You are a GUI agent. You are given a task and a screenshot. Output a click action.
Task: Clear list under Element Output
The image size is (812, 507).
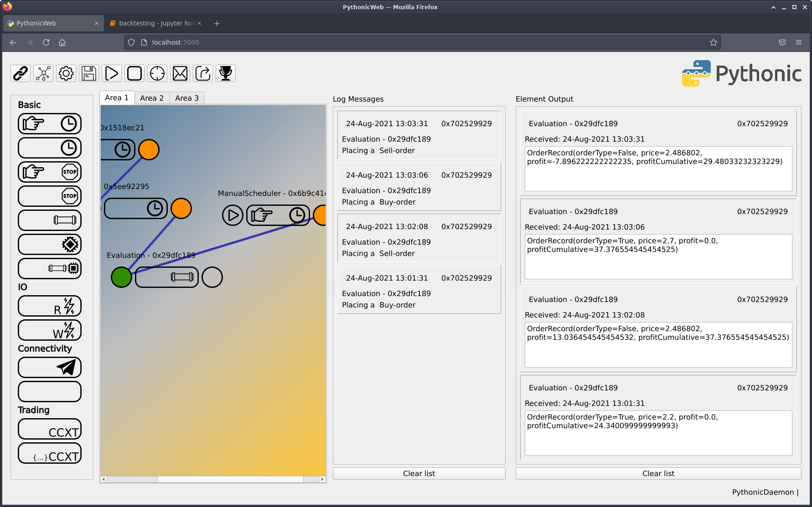pyautogui.click(x=658, y=473)
